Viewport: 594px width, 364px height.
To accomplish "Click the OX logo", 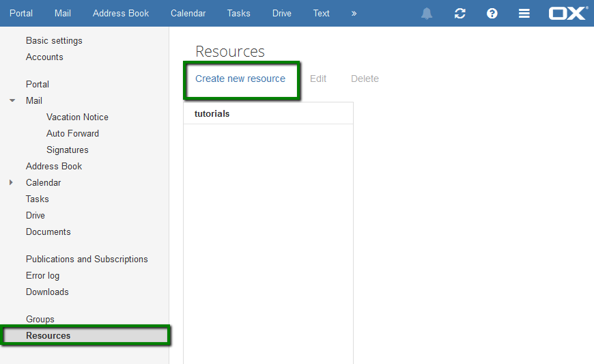I will coord(569,13).
